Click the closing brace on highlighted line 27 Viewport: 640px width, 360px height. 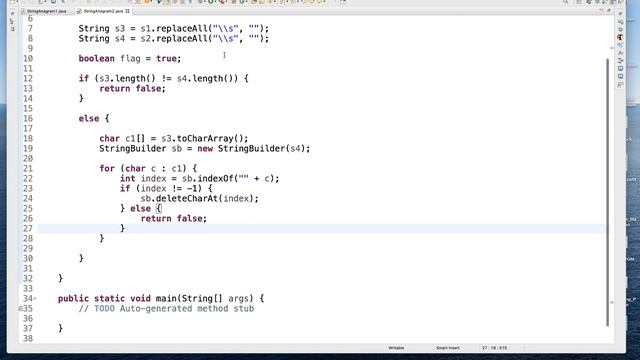(x=122, y=229)
